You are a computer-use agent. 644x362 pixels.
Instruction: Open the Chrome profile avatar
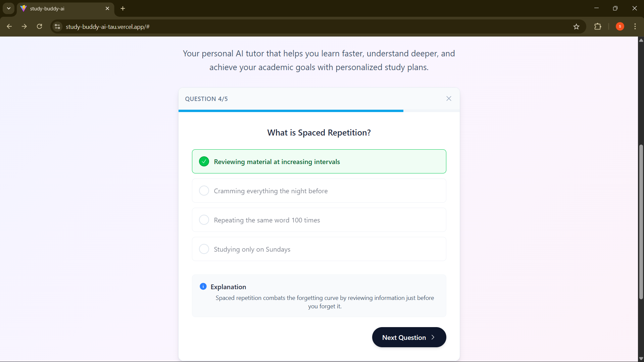(620, 27)
